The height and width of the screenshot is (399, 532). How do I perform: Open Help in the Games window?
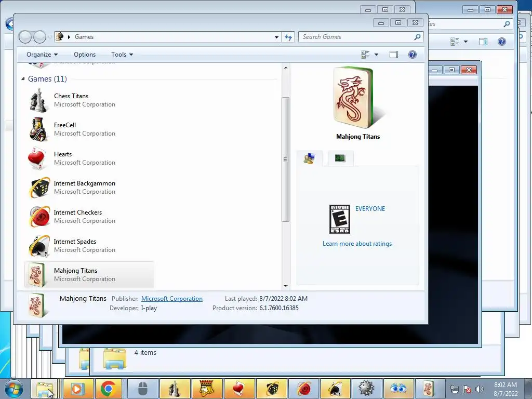(412, 55)
